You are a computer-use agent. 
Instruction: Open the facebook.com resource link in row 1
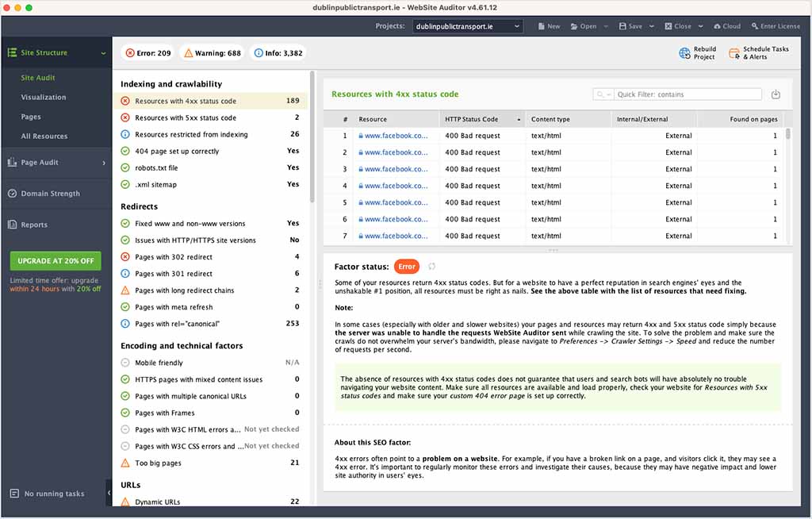(x=396, y=136)
